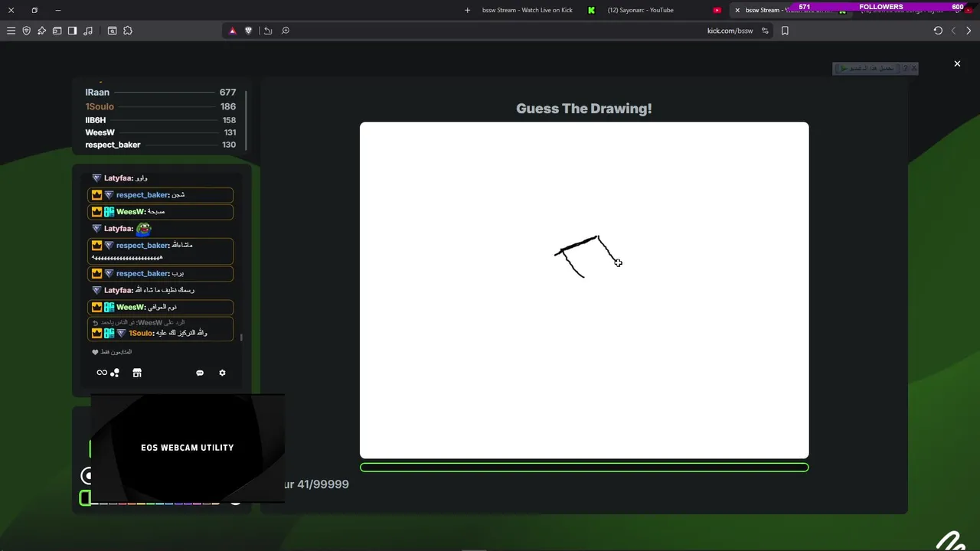Click the EOS Webcam Utility camera overlay
The width and height of the screenshot is (980, 551).
click(188, 448)
